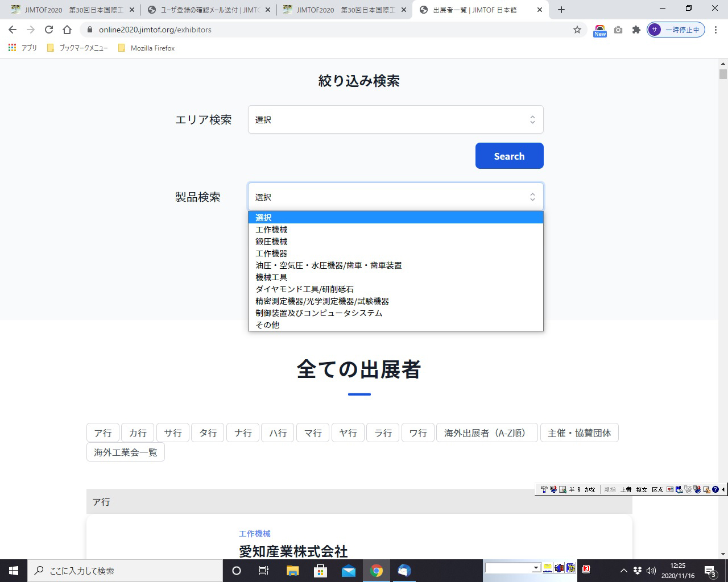Open the extension with New badge

[600, 30]
